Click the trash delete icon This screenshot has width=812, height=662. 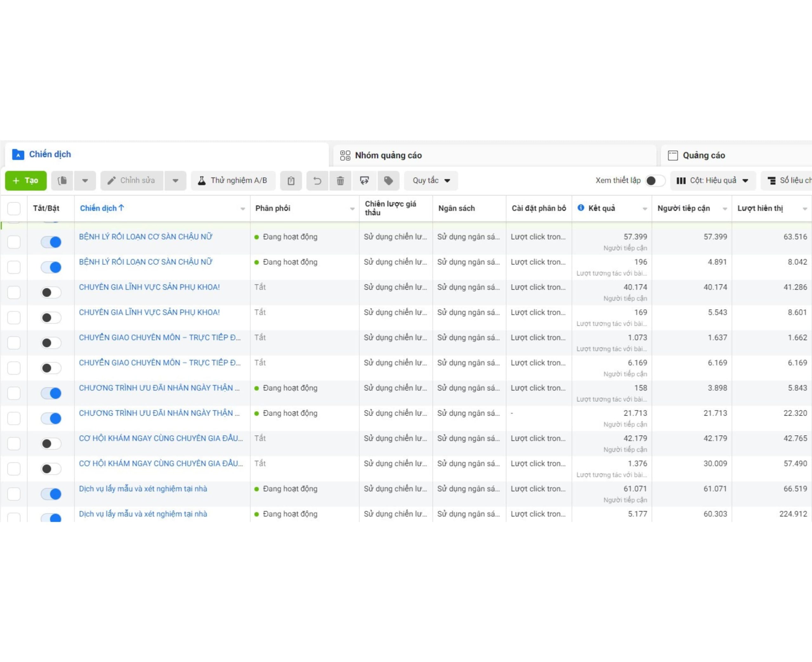pos(340,180)
